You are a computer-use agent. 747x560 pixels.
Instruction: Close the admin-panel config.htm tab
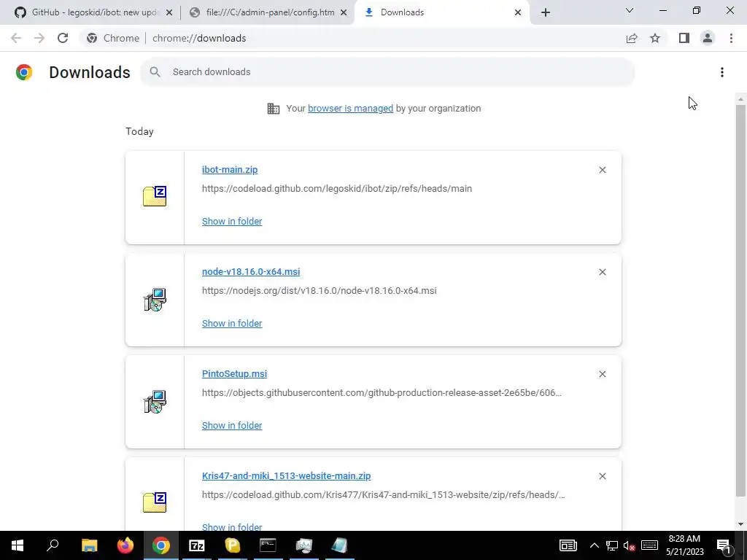tap(344, 12)
